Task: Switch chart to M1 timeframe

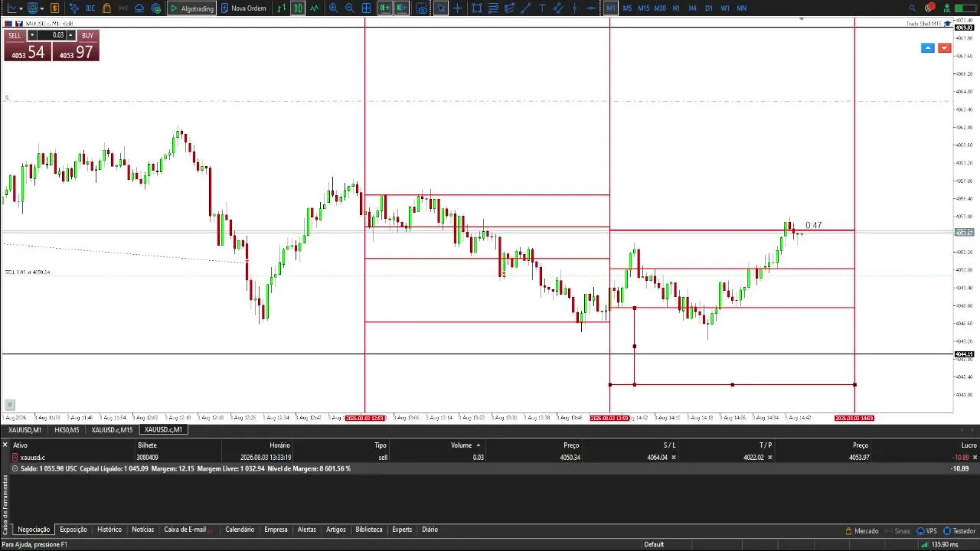Action: [610, 8]
